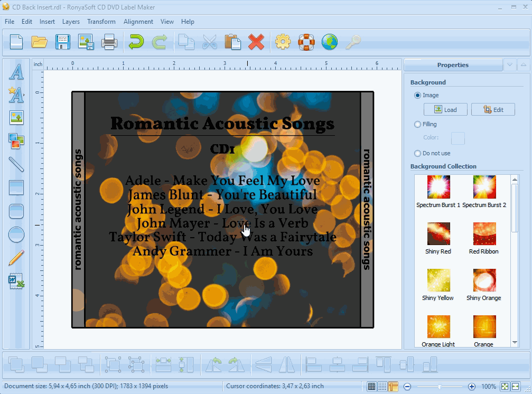Export the label as an image
The image size is (532, 394).
tap(86, 42)
